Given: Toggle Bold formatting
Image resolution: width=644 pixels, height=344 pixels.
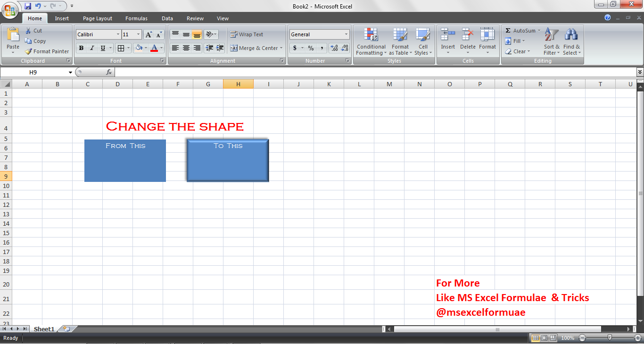Looking at the screenshot, I should tap(81, 48).
